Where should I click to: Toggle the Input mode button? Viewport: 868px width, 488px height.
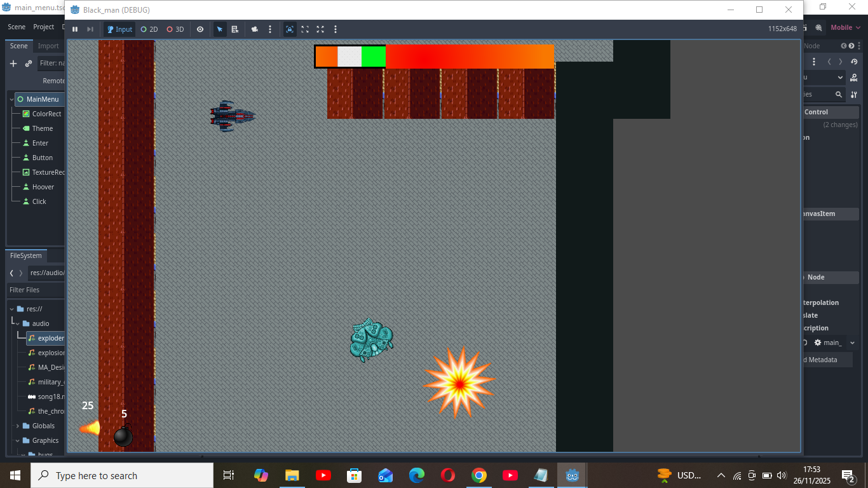click(119, 29)
